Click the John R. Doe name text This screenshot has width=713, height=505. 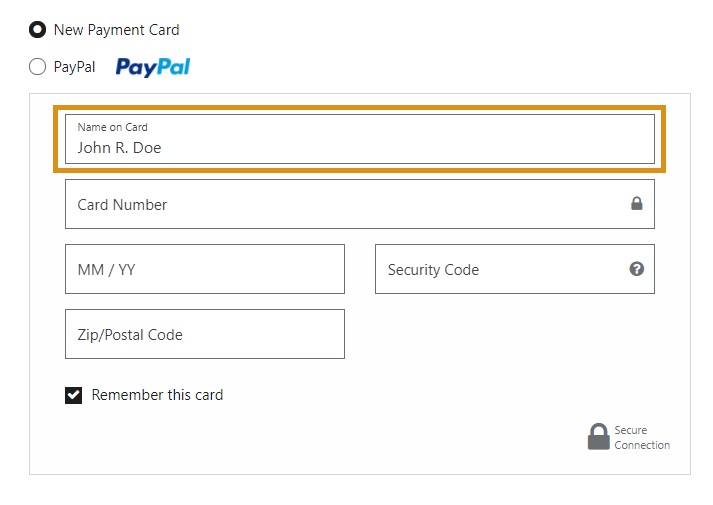[119, 148]
